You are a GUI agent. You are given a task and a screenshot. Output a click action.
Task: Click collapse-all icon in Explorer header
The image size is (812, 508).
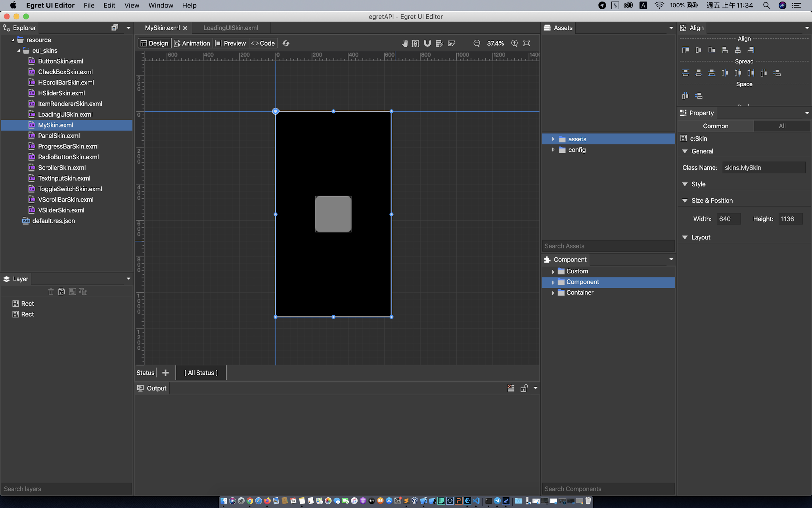point(115,28)
